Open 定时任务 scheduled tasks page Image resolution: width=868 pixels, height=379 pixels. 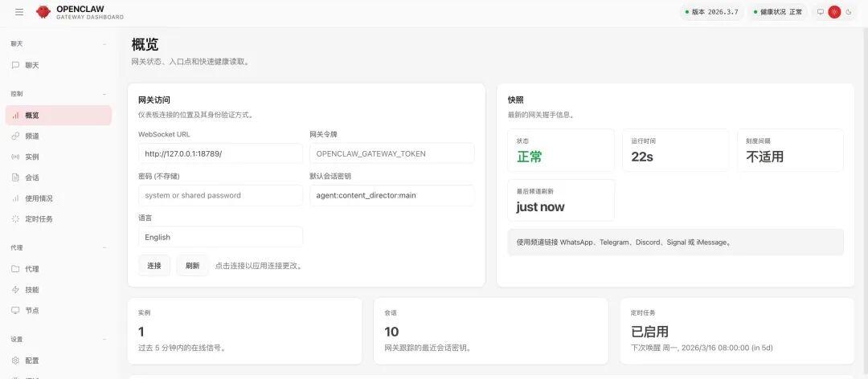point(39,218)
